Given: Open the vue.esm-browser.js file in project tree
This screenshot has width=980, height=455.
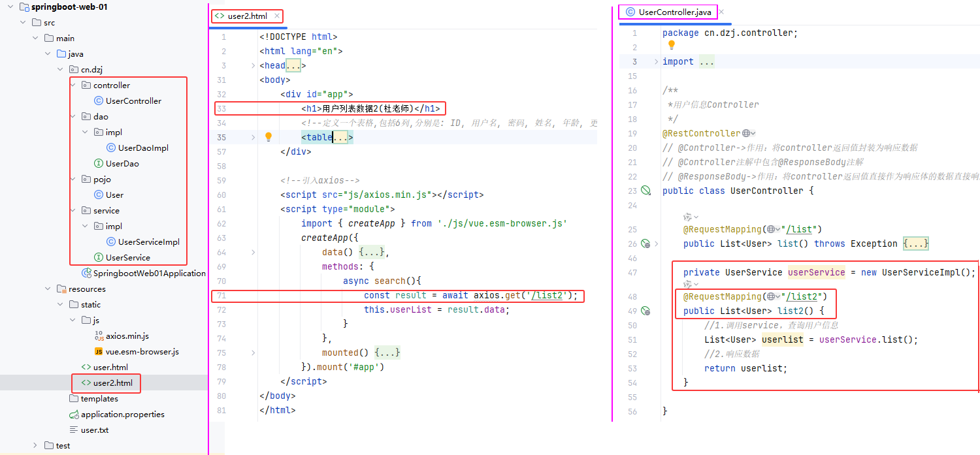Looking at the screenshot, I should [142, 351].
